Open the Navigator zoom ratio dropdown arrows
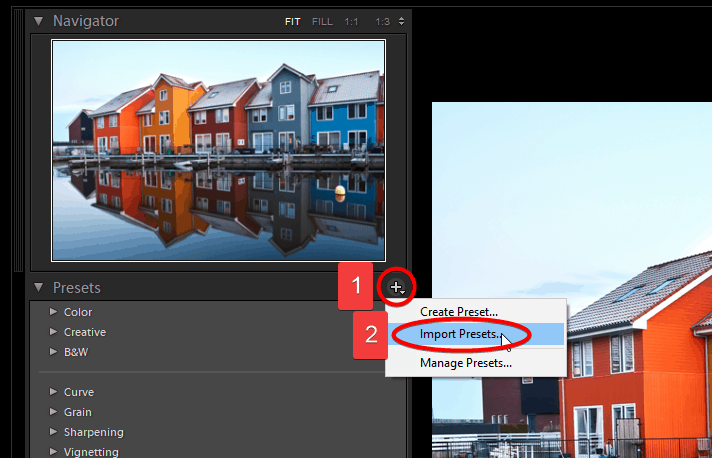This screenshot has width=712, height=458. tap(401, 21)
